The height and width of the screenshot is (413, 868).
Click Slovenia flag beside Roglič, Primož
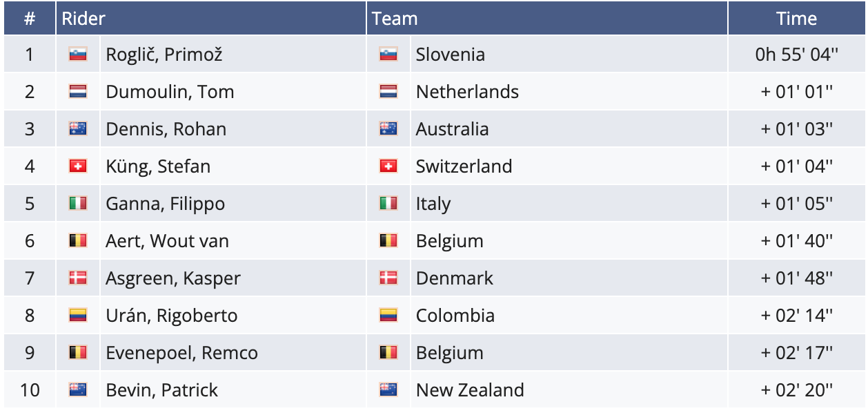pyautogui.click(x=78, y=55)
